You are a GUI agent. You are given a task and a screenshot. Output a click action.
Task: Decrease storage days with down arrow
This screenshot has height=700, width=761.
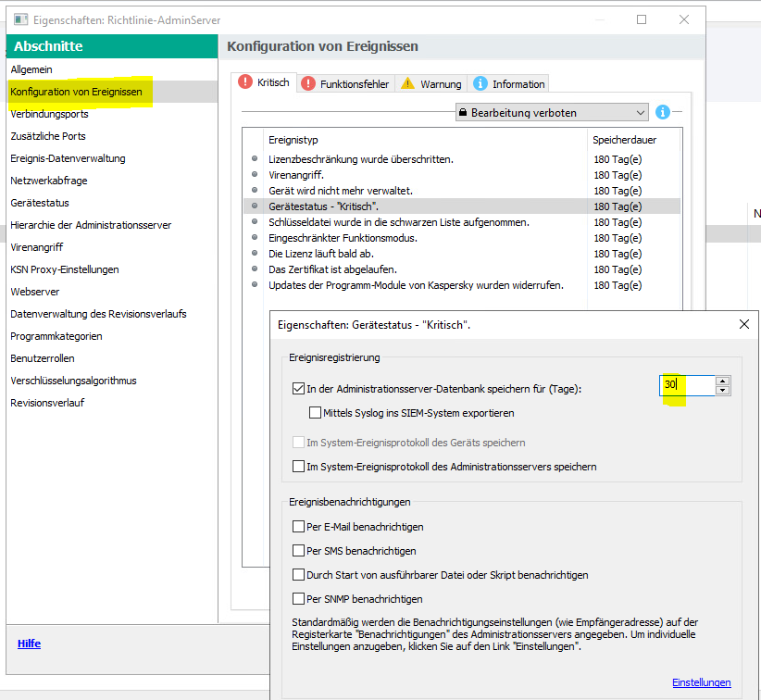point(723,390)
